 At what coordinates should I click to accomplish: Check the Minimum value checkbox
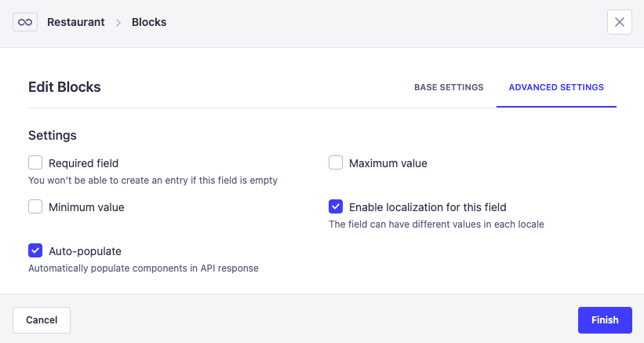tap(35, 207)
